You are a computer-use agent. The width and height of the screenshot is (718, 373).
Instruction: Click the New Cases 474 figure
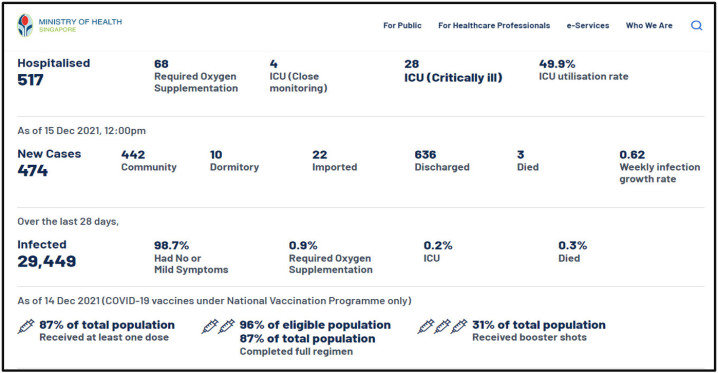pyautogui.click(x=49, y=163)
